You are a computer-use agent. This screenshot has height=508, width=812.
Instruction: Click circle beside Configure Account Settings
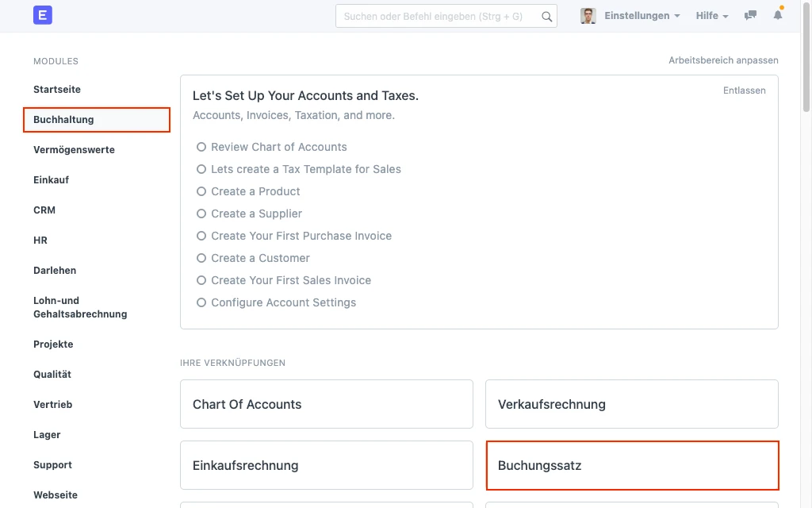(x=201, y=302)
